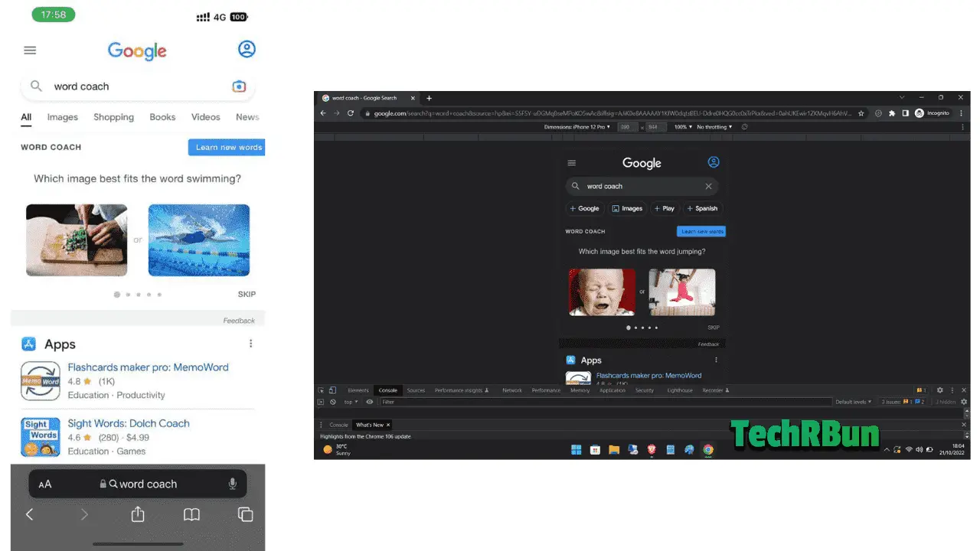The image size is (980, 551).
Task: Open the weather widget showing 30°C Sunny
Action: coord(337,449)
